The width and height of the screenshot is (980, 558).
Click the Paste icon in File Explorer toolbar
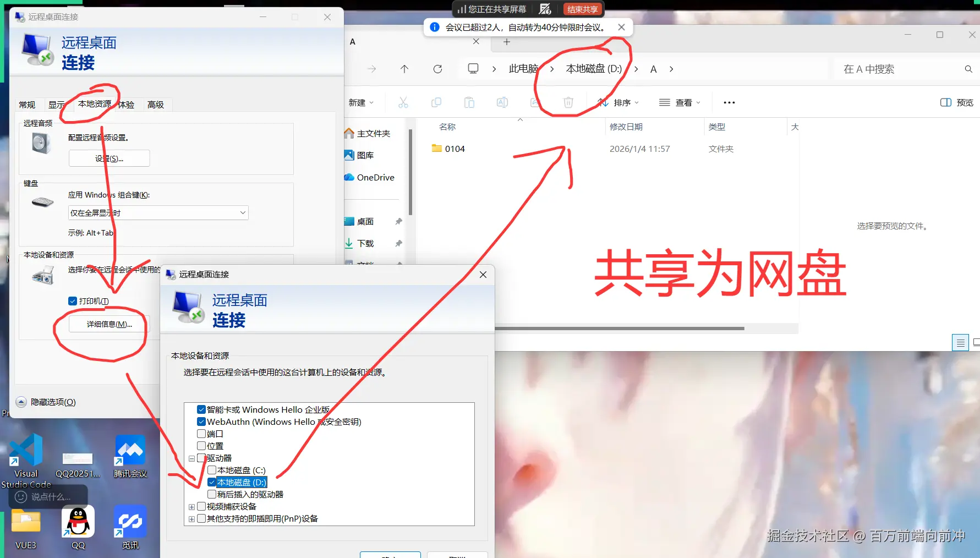point(469,102)
